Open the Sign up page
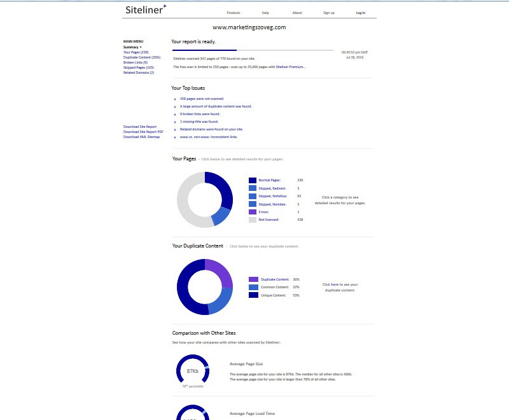This screenshot has height=420, width=509. pyautogui.click(x=329, y=13)
